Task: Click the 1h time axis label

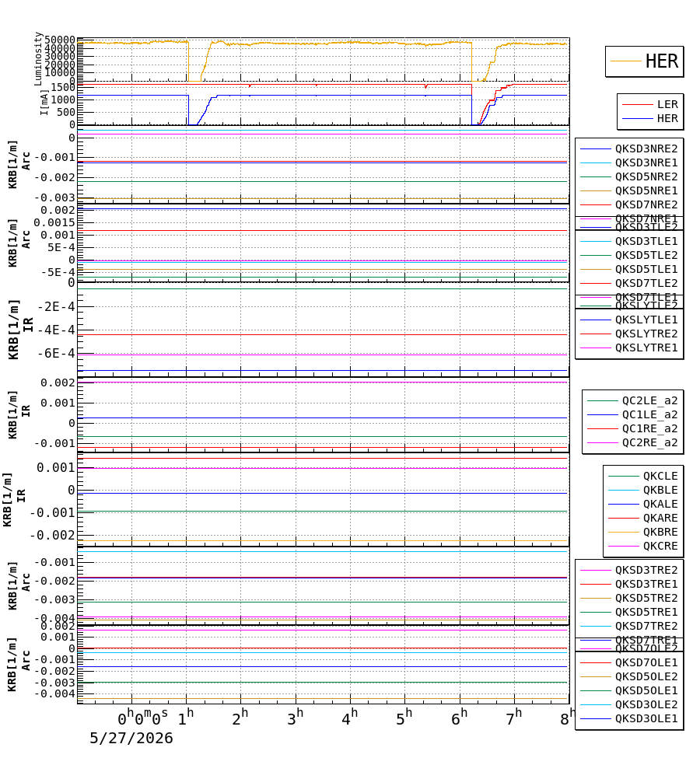Action: tap(186, 718)
